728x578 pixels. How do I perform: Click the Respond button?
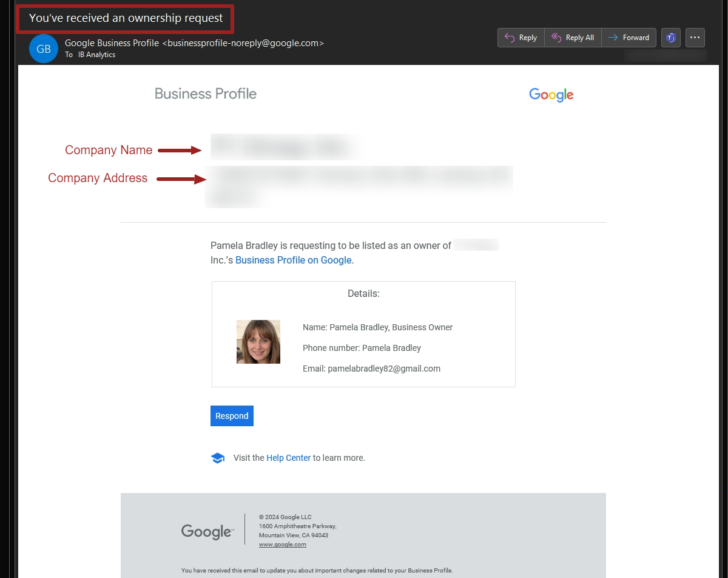click(x=232, y=416)
